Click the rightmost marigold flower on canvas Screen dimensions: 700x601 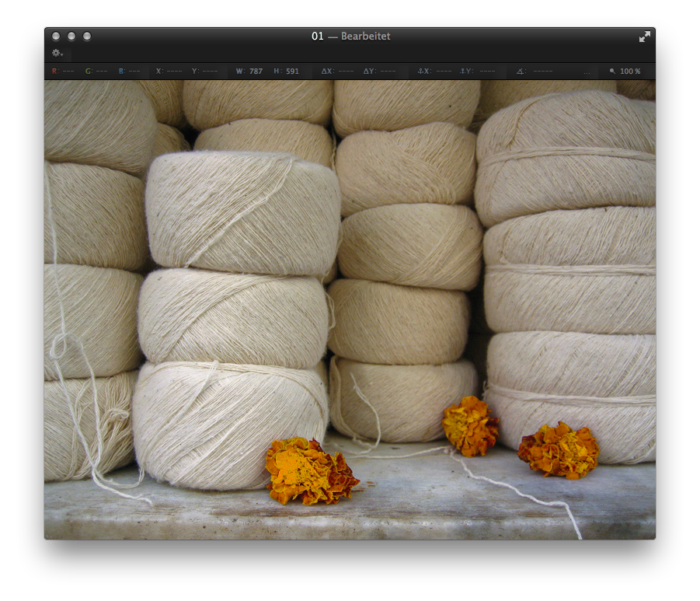pyautogui.click(x=559, y=450)
